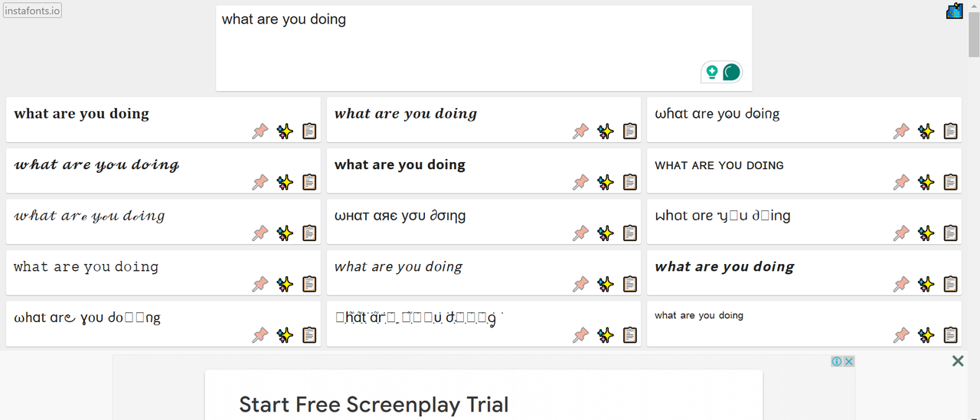Pin the cursive script font result

[260, 233]
